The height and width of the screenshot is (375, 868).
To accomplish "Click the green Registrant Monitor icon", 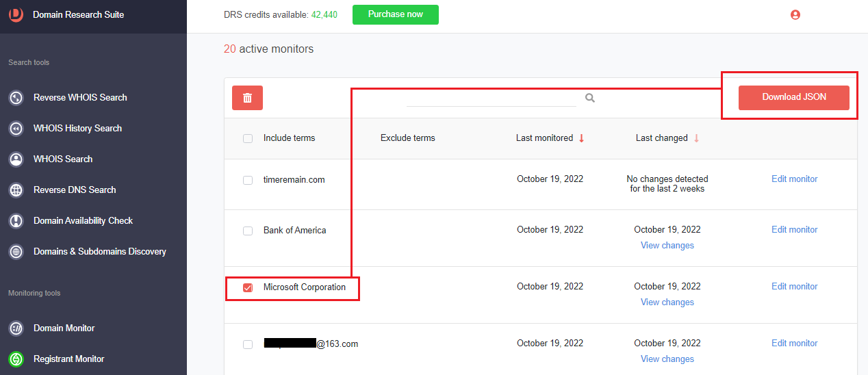I will 16,359.
